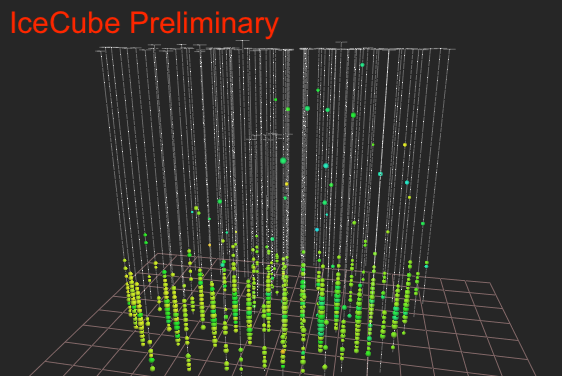Screen dimensions: 562x376
Task: Click the orange hit sphere near bottom center
Action: 283,352
